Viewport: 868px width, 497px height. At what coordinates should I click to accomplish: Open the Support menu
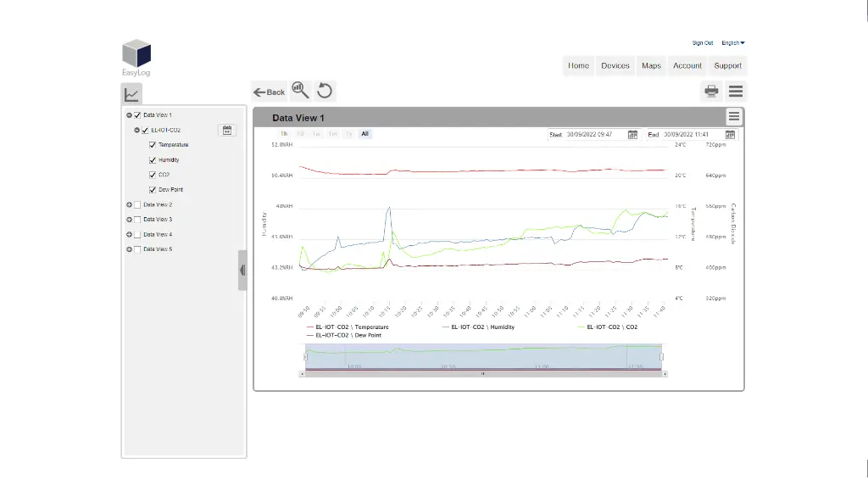(x=727, y=65)
